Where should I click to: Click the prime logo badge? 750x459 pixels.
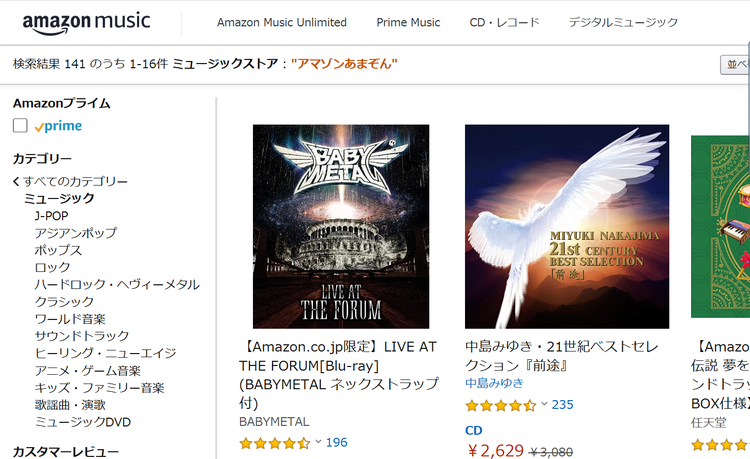(58, 126)
